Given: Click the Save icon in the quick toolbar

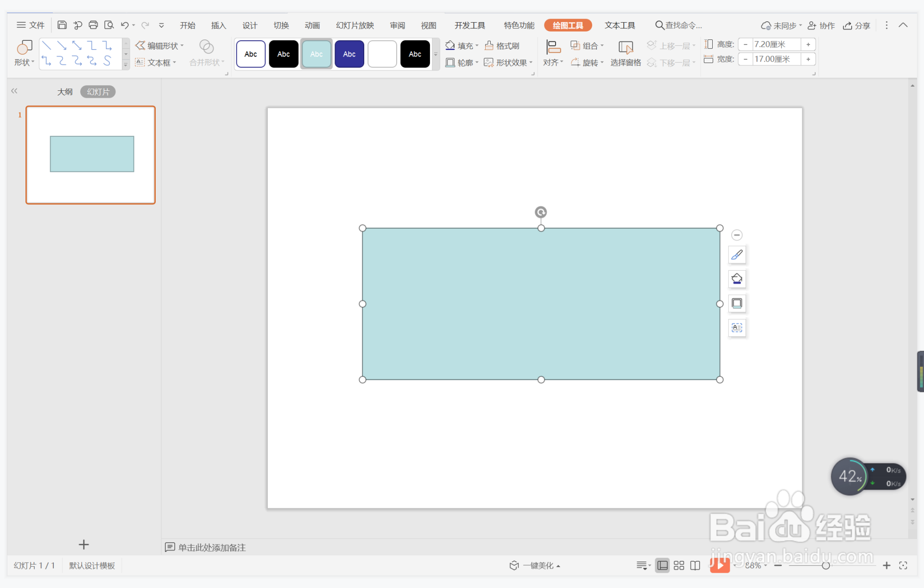Looking at the screenshot, I should 62,25.
